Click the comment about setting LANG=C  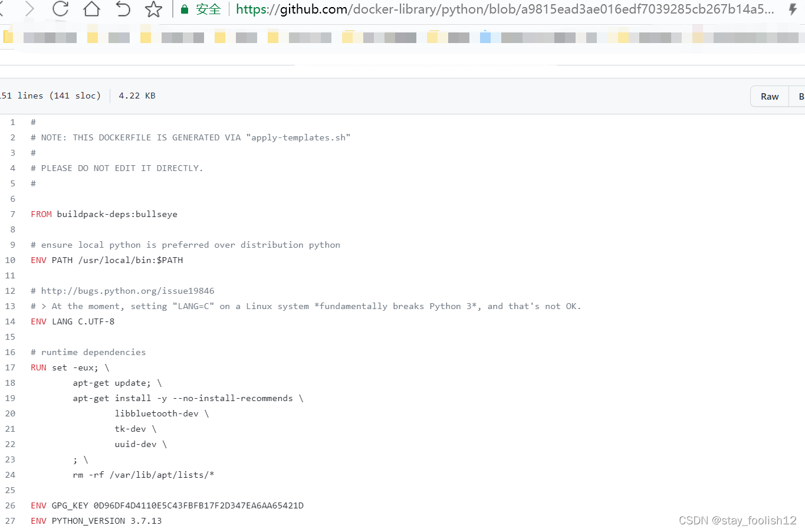coord(306,306)
